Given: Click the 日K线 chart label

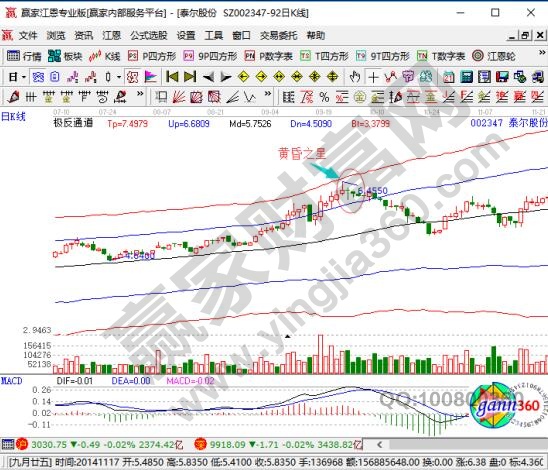Looking at the screenshot, I should point(13,117).
